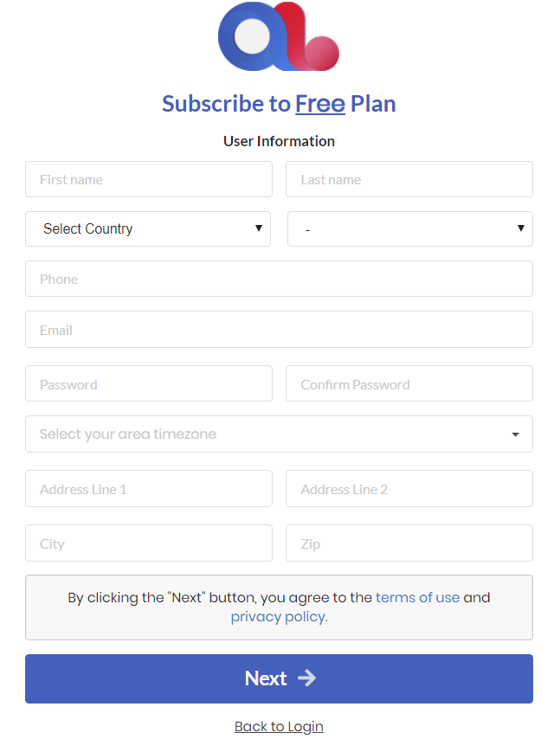The width and height of the screenshot is (560, 739).
Task: Click the Free plan link in heading
Action: click(x=320, y=104)
